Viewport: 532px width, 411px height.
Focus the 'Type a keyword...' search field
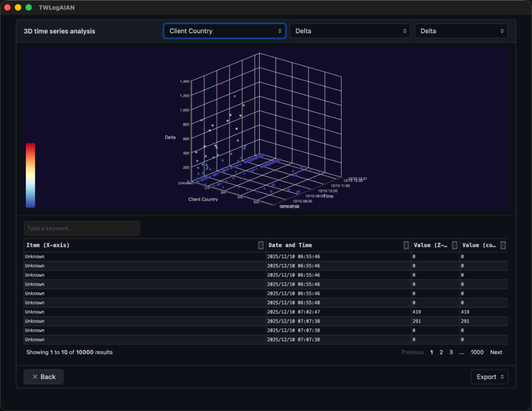82,229
